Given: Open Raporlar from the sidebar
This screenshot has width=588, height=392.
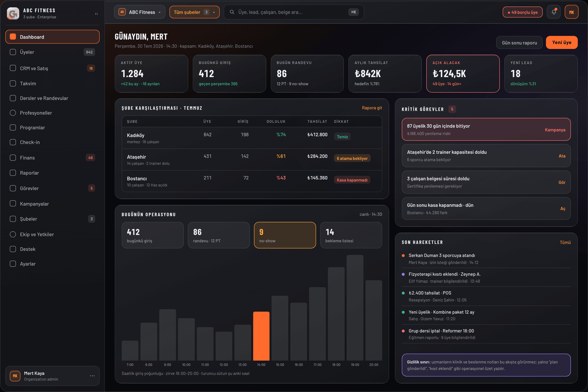Looking at the screenshot, I should [x=52, y=173].
